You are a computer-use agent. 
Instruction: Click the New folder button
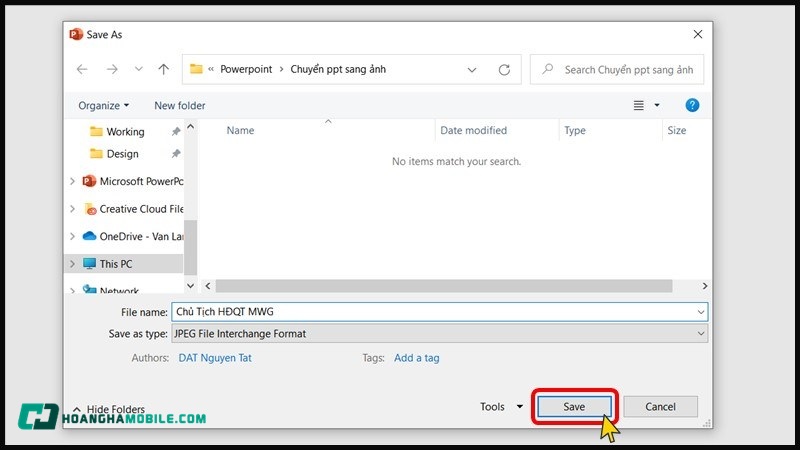(x=180, y=105)
